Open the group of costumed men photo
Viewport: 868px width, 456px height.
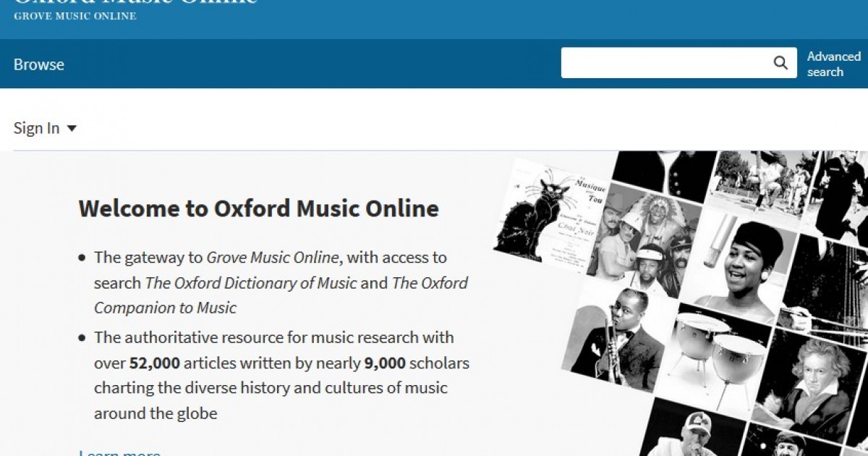[x=644, y=239]
